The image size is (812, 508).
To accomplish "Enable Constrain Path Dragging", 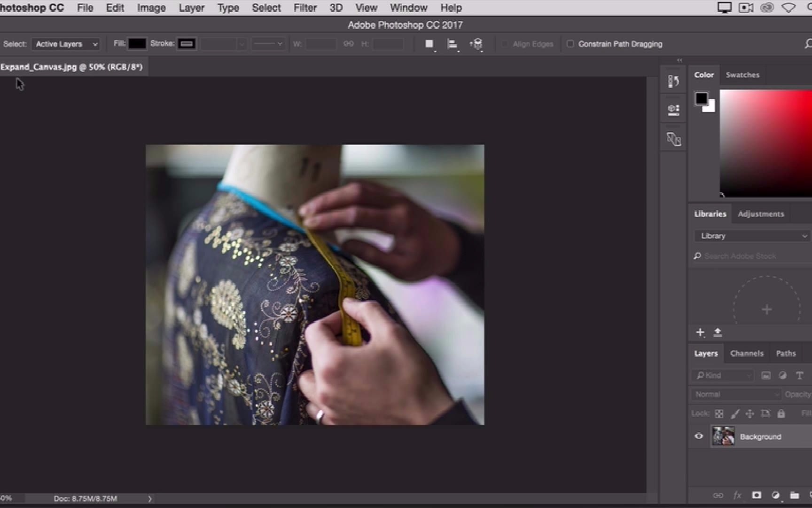I will click(570, 44).
